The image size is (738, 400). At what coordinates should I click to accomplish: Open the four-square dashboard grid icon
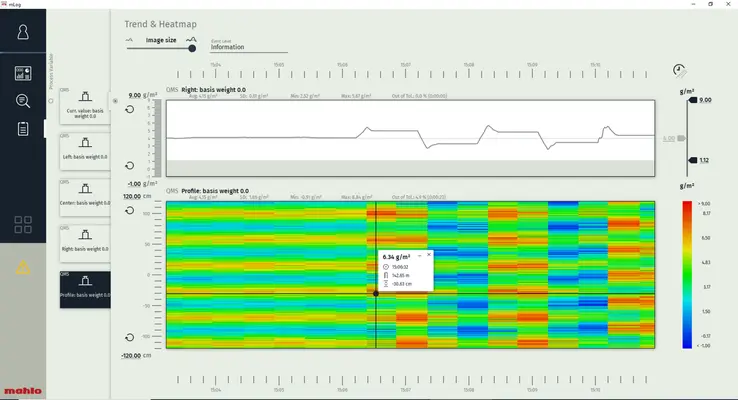(22, 225)
